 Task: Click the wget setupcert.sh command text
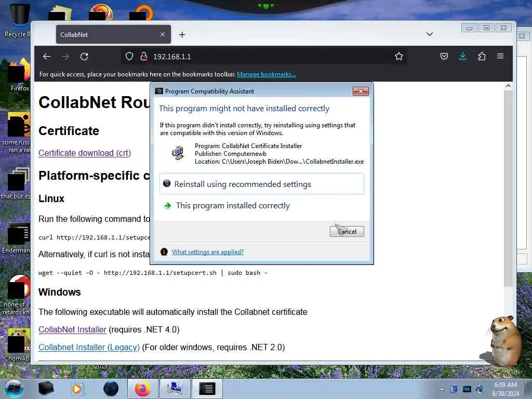point(153,273)
